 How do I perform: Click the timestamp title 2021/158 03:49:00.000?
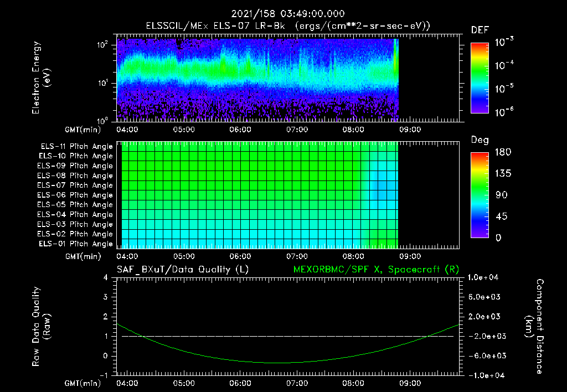(288, 14)
